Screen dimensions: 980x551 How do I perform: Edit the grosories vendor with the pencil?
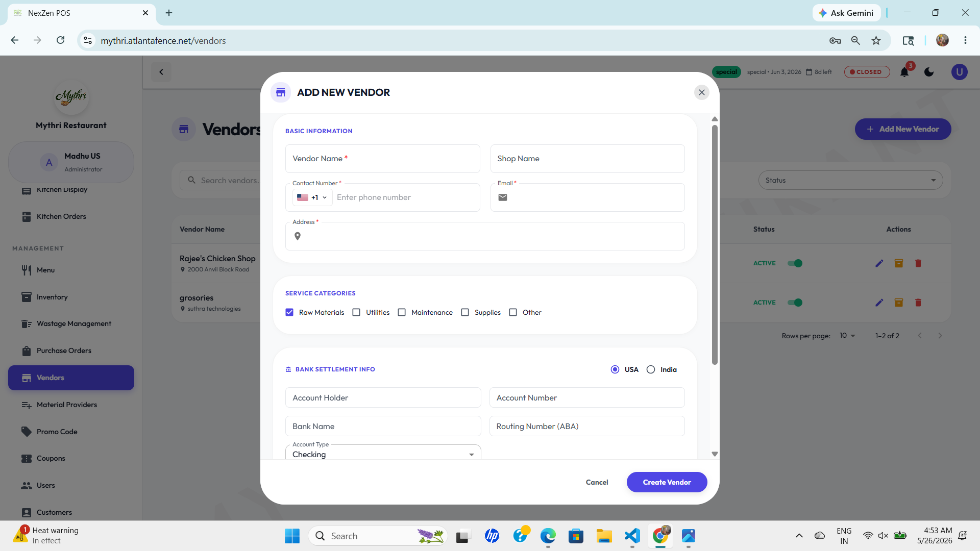click(879, 303)
